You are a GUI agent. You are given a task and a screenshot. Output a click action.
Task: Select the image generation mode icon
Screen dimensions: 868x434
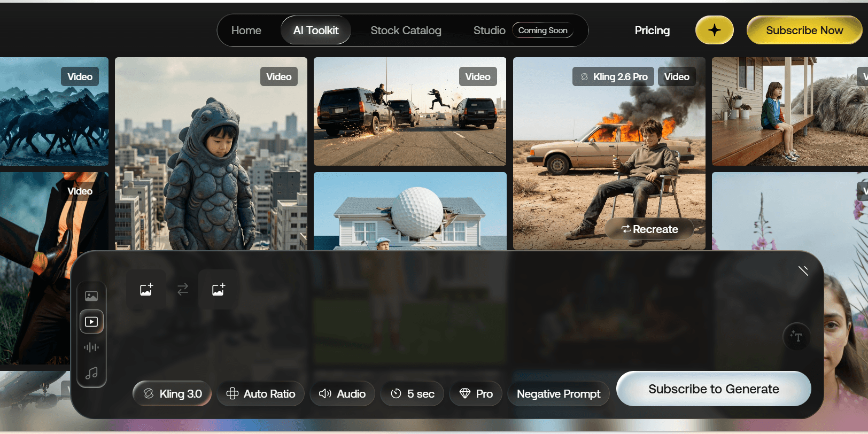(x=91, y=296)
